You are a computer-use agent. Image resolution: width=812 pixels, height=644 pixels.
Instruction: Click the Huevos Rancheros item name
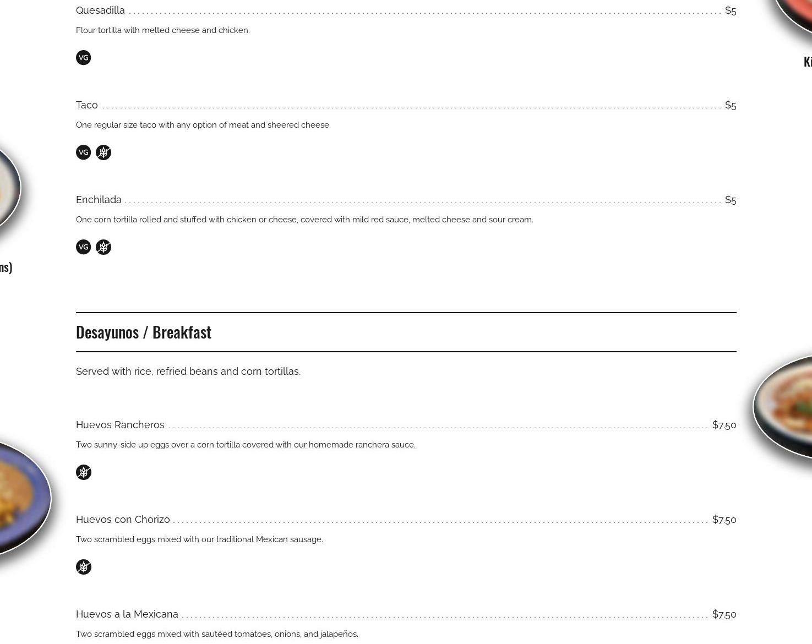120,425
